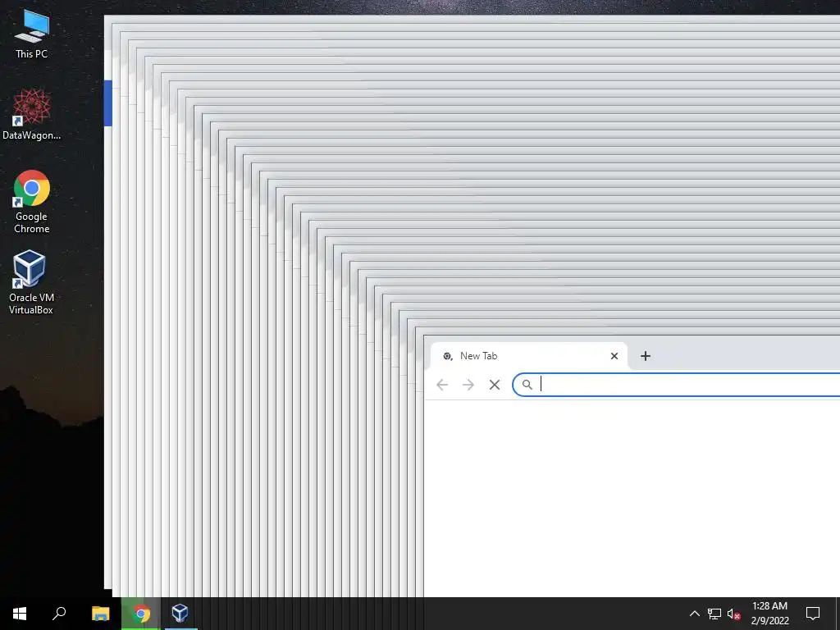This screenshot has height=630, width=840.
Task: Switch to Chrome in the taskbar
Action: [x=141, y=614]
